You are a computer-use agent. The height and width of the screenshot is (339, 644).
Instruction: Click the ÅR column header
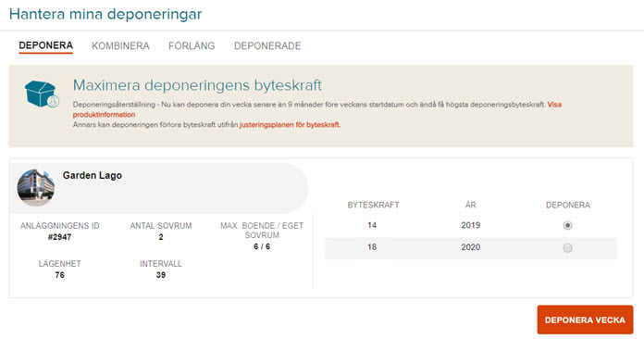click(471, 204)
